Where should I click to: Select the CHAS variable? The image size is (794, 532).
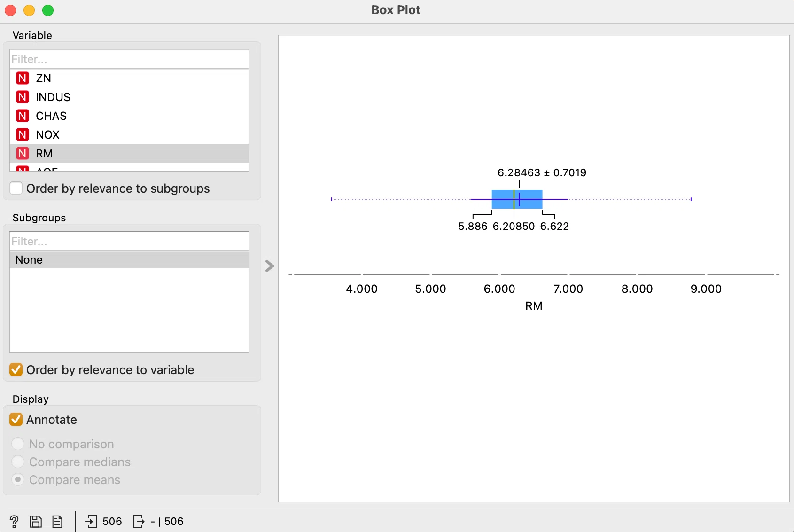click(x=129, y=116)
